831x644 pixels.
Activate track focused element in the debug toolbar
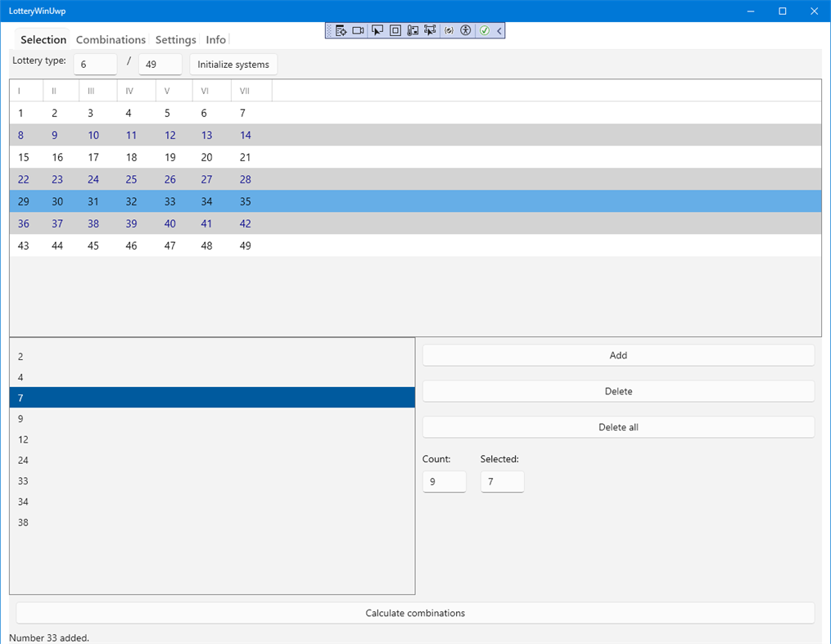431,30
